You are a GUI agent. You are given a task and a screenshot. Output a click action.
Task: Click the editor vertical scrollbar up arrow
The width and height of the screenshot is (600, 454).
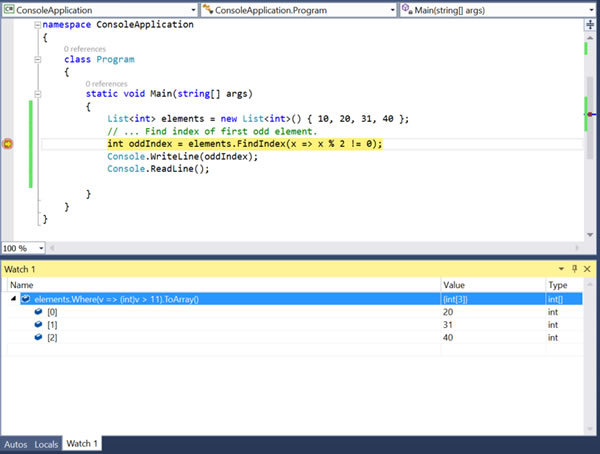(x=590, y=38)
